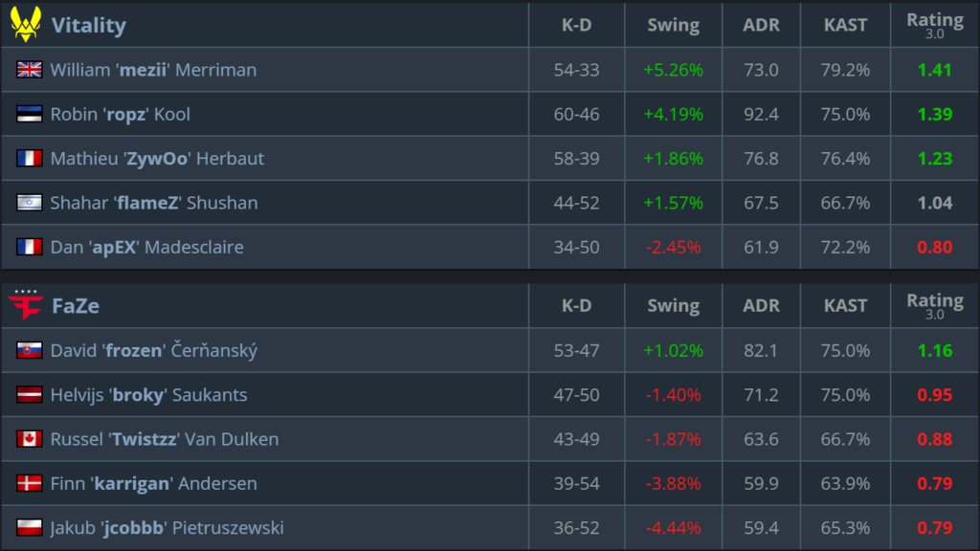Click broky's 0.95 rating value
This screenshot has height=551, width=980.
pyautogui.click(x=934, y=394)
